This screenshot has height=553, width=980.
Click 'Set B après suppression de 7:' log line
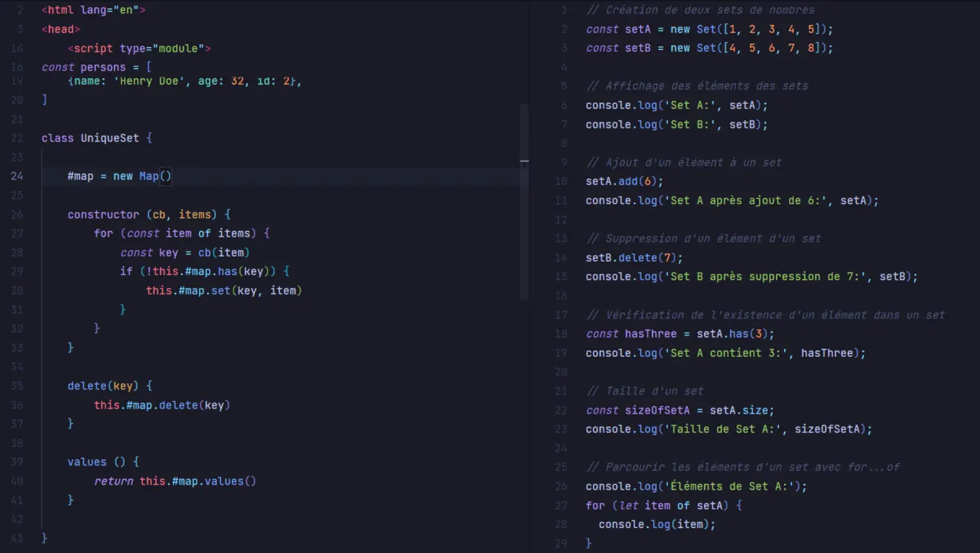pos(752,276)
